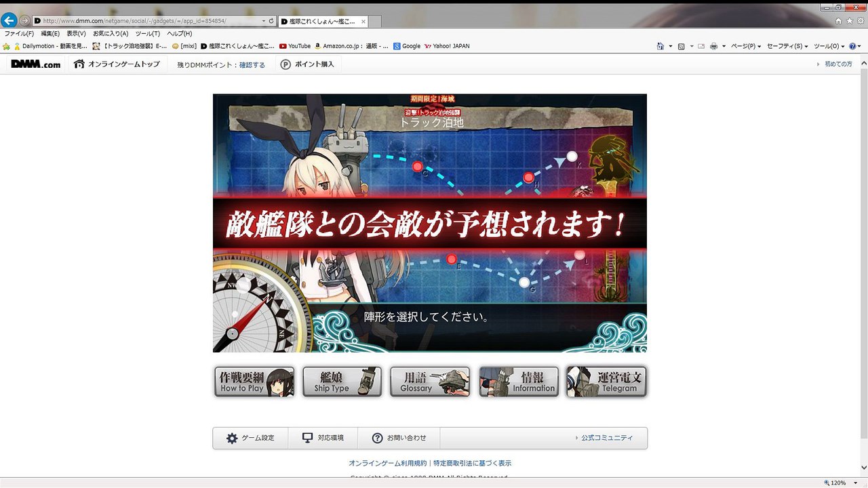
Task: Click the ポイント購入 button
Action: (307, 64)
